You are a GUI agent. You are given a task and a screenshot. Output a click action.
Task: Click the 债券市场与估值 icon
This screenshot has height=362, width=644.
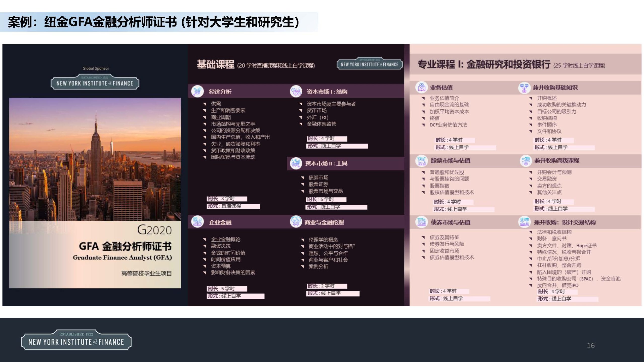[x=422, y=222]
